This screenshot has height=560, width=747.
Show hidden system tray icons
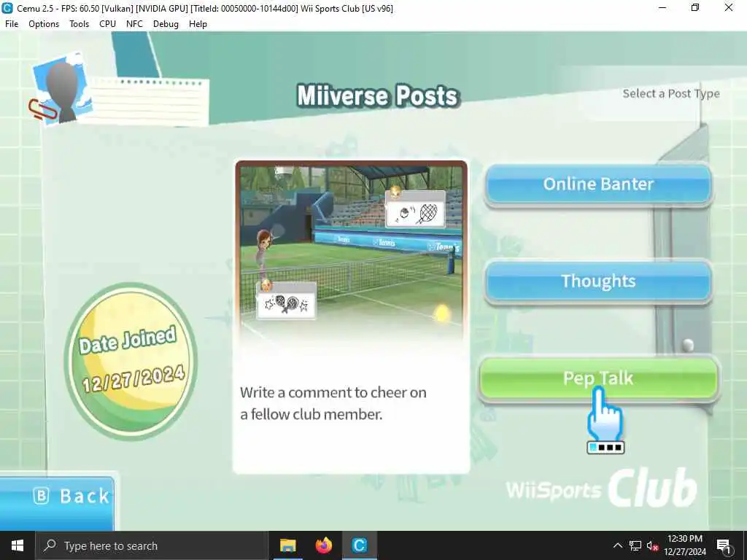[617, 545]
